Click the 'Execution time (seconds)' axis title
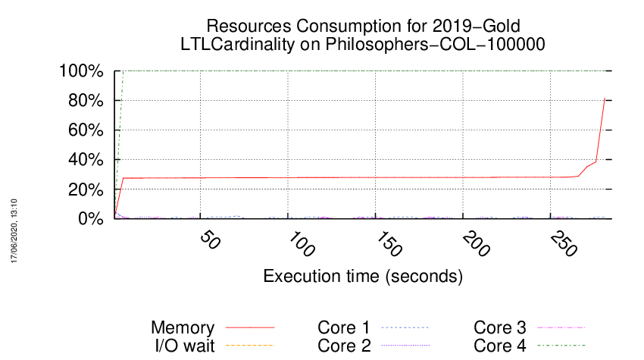This screenshot has height=360, width=644. coord(363,276)
